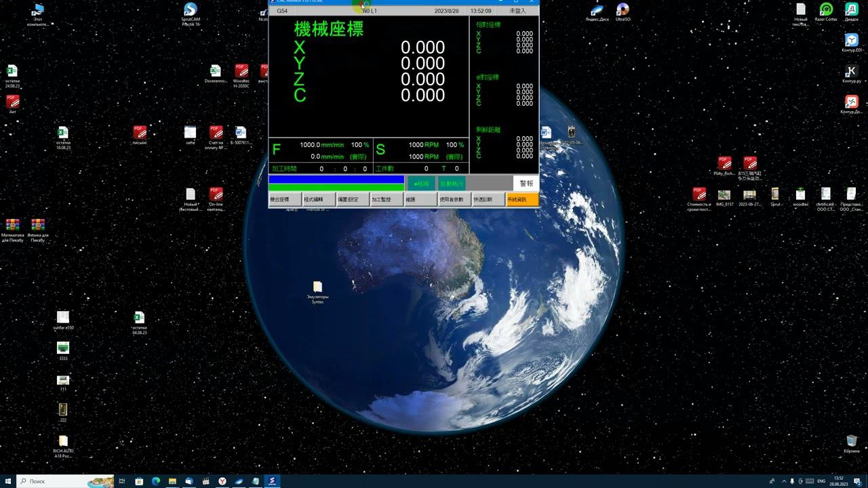Click the 未登入 login status field
Image resolution: width=868 pixels, height=488 pixels.
pyautogui.click(x=518, y=11)
